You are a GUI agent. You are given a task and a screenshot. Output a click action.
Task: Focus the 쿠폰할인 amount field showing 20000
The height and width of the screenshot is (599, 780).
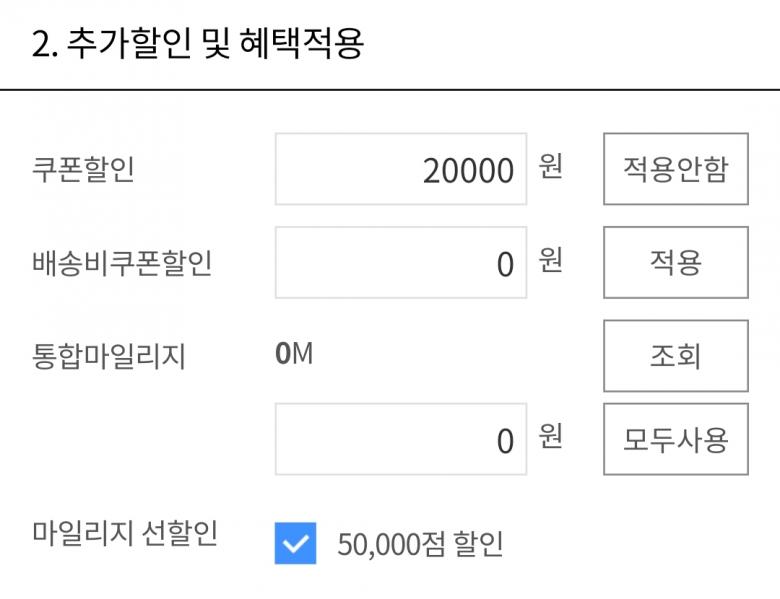click(x=401, y=169)
